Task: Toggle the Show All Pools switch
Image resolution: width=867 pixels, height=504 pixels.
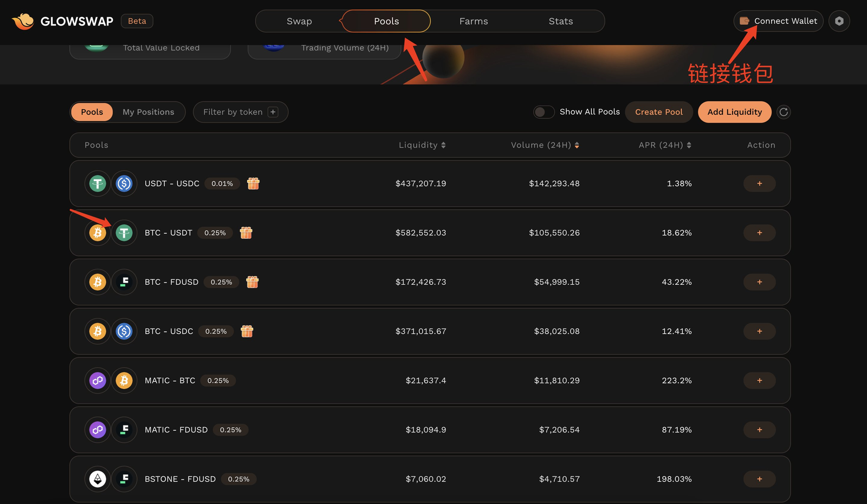Action: pos(544,112)
